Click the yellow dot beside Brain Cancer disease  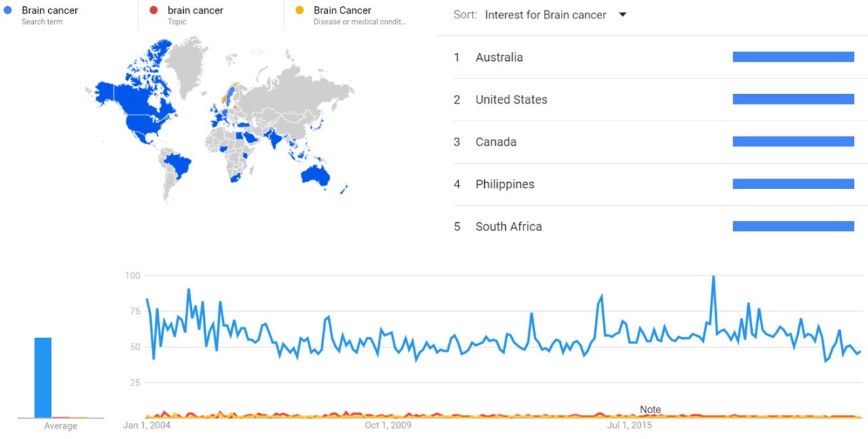point(300,10)
